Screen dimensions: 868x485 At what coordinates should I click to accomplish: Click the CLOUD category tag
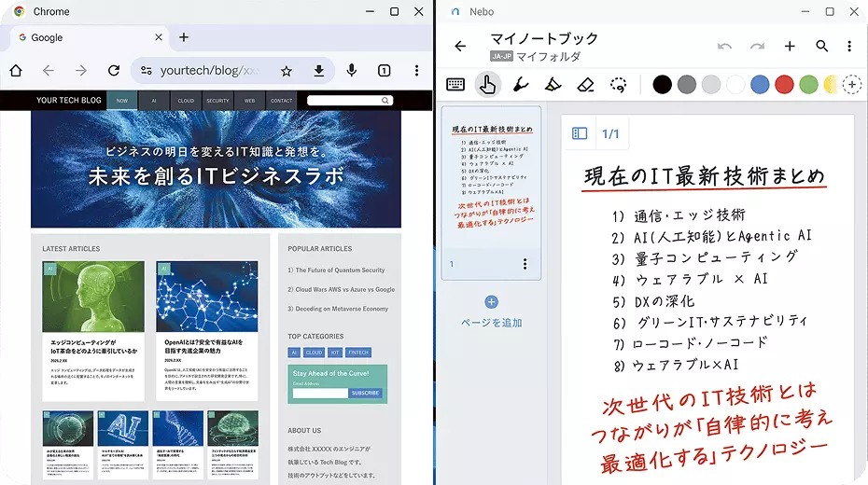(x=314, y=353)
